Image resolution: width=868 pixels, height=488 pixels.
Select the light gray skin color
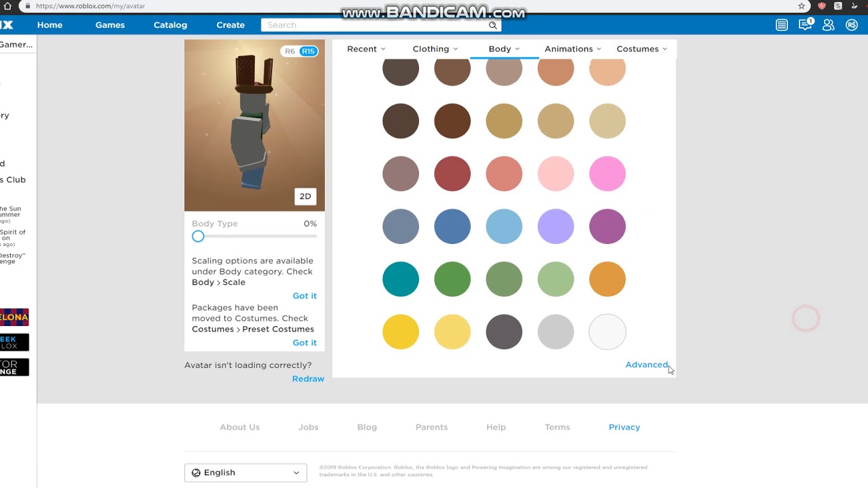tap(555, 332)
